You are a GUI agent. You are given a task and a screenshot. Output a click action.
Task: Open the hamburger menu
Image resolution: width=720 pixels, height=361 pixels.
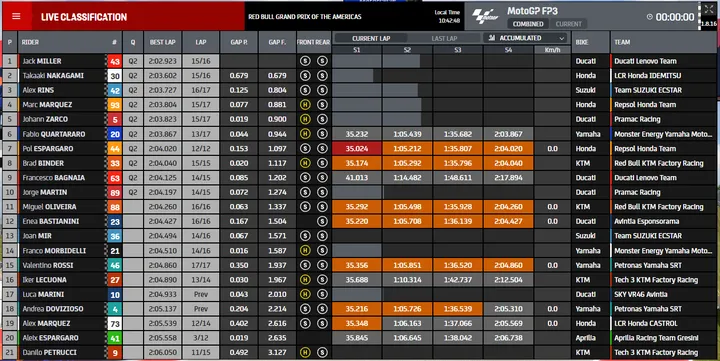(16, 17)
